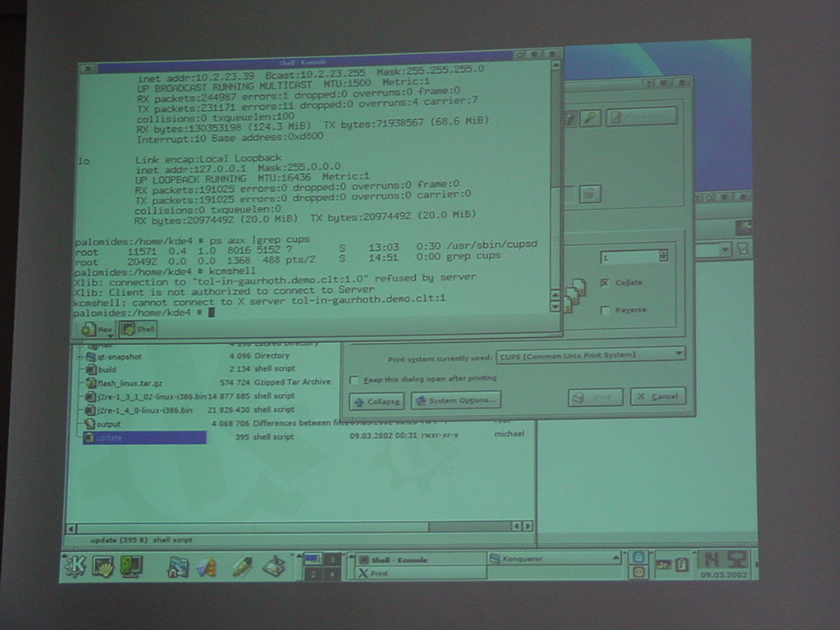The width and height of the screenshot is (840, 630).
Task: Click the show desktop hand icon
Action: (103, 566)
